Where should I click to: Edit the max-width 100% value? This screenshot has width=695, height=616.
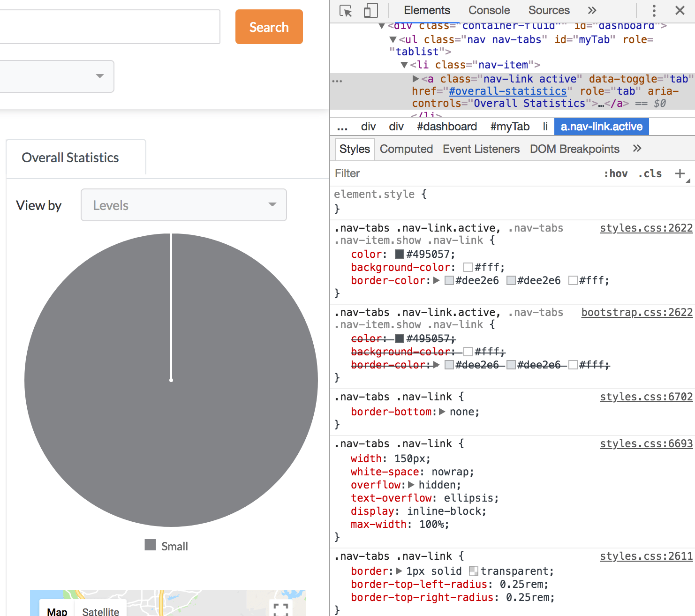coord(431,524)
